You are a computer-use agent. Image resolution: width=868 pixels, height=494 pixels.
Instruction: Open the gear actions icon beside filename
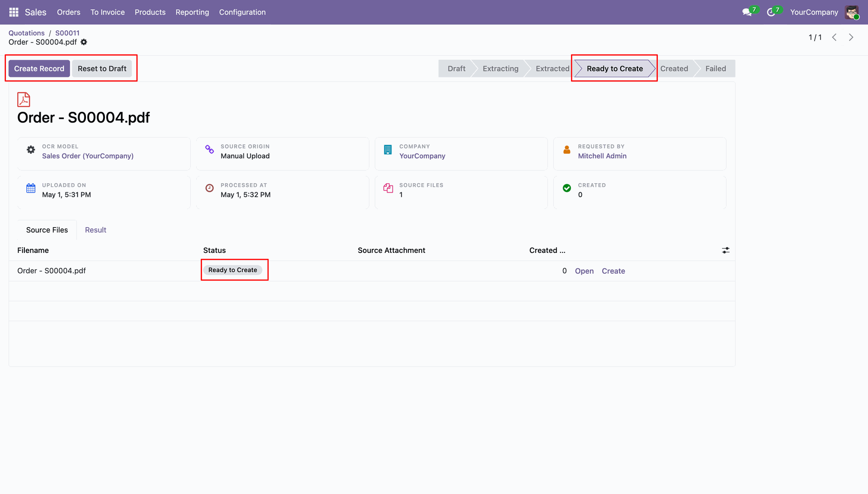[84, 42]
